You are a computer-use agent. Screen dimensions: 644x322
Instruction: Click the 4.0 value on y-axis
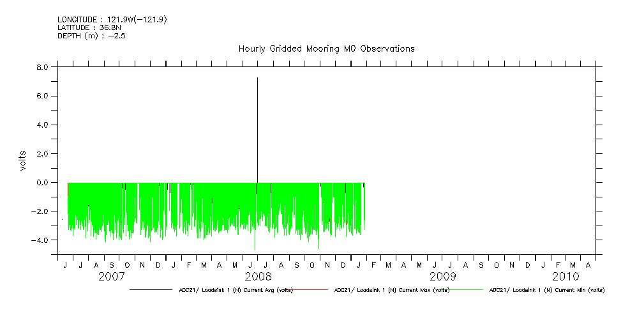point(41,125)
